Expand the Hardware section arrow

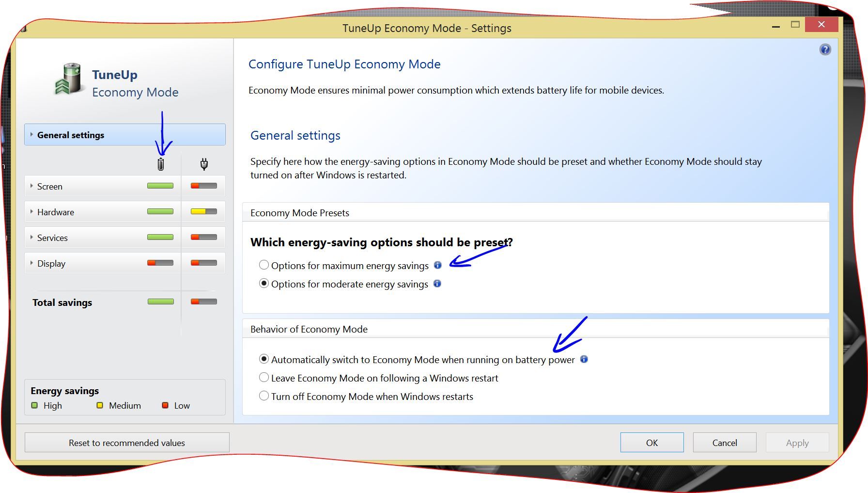[x=31, y=211]
